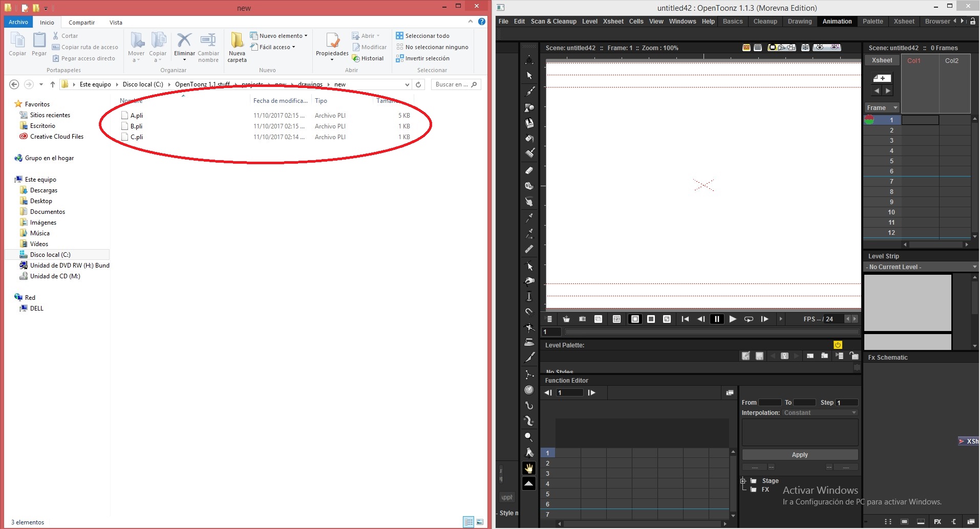
Task: Select the Type tool
Action: [529, 123]
